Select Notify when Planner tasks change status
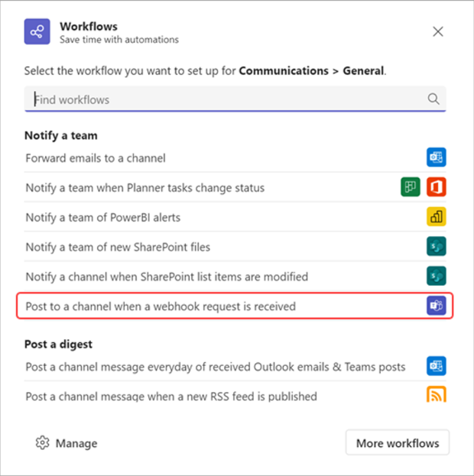Viewport: 474px width, 476px height. coord(235,187)
